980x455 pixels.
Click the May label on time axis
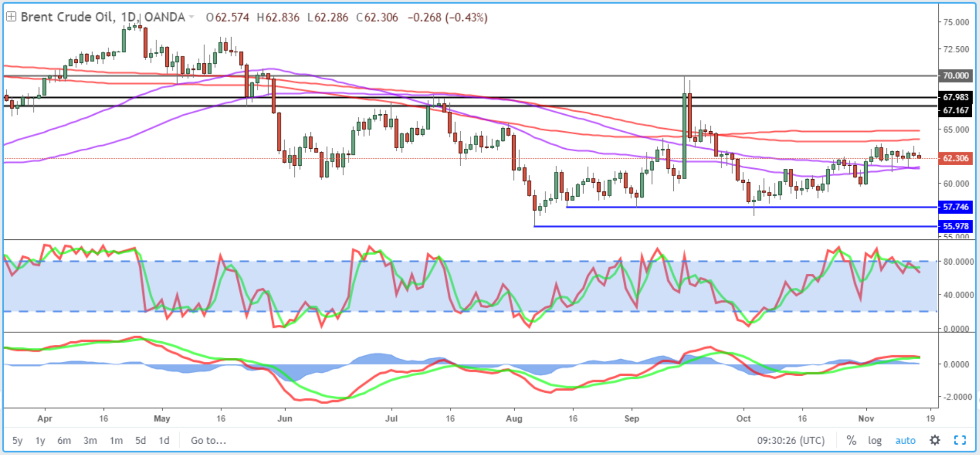(x=162, y=418)
